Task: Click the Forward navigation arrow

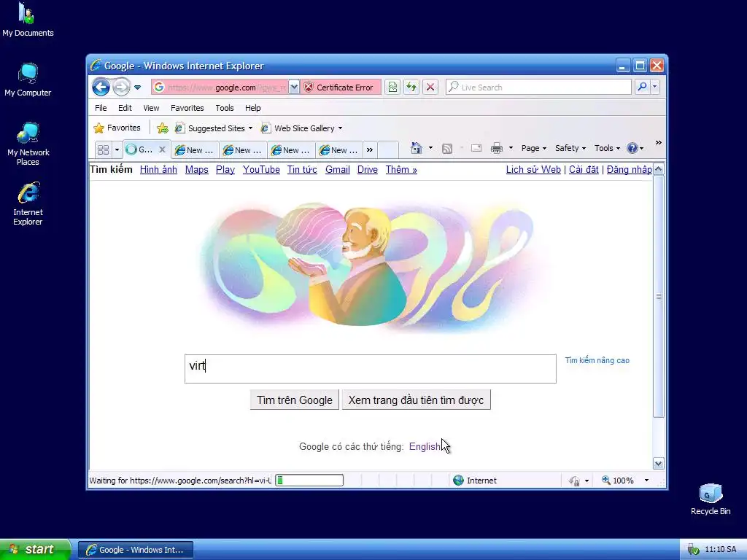Action: (x=122, y=87)
